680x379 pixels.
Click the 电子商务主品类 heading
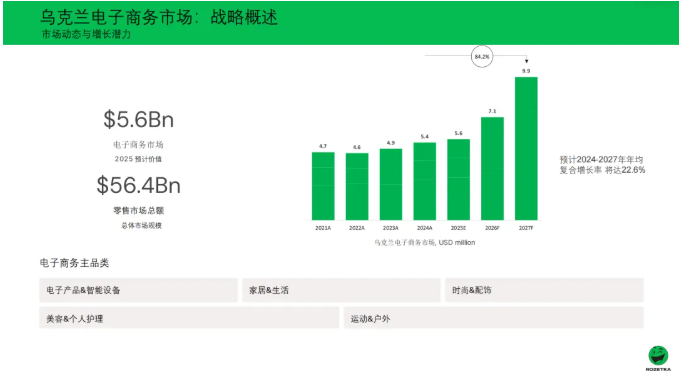click(x=74, y=263)
